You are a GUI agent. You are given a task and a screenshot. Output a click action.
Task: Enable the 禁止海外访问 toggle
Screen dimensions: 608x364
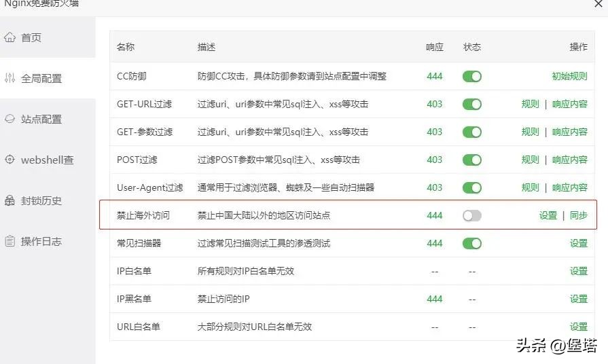[x=471, y=215]
